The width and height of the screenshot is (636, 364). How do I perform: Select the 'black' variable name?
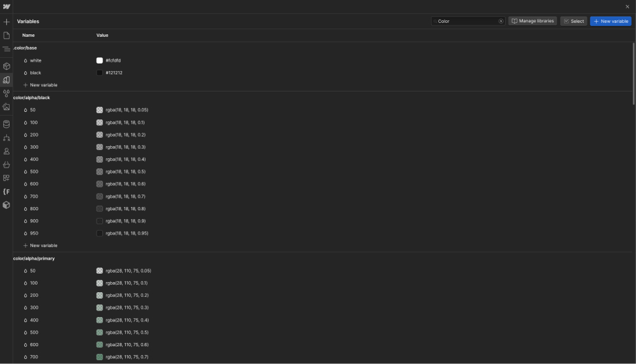(36, 73)
